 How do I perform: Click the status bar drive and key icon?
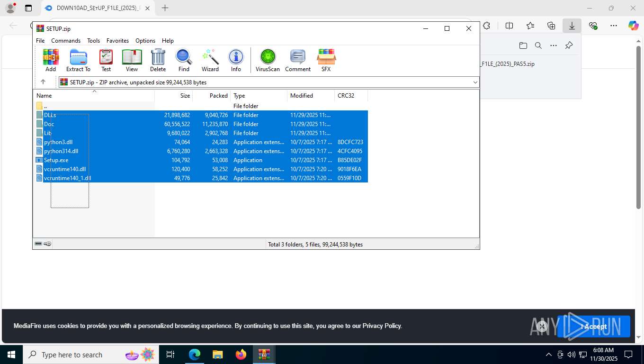(43, 244)
